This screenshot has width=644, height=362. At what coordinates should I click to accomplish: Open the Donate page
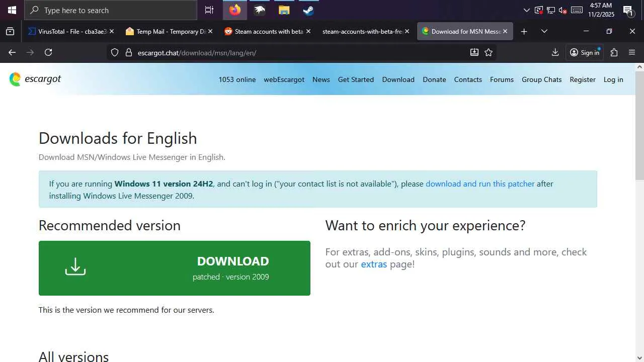point(434,79)
